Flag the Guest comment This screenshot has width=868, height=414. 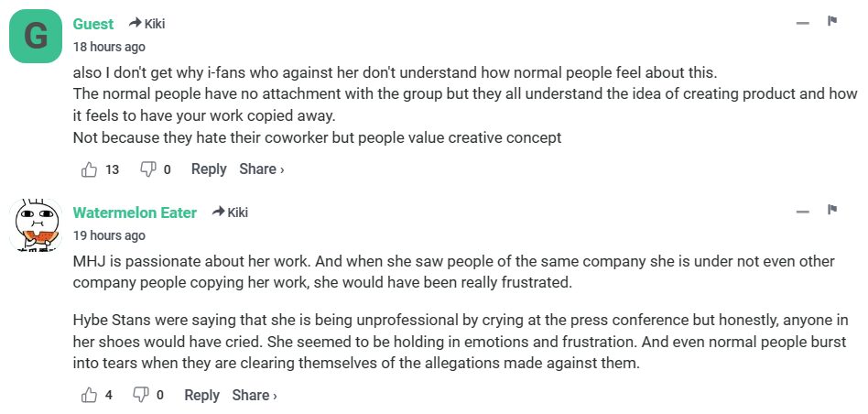click(832, 22)
